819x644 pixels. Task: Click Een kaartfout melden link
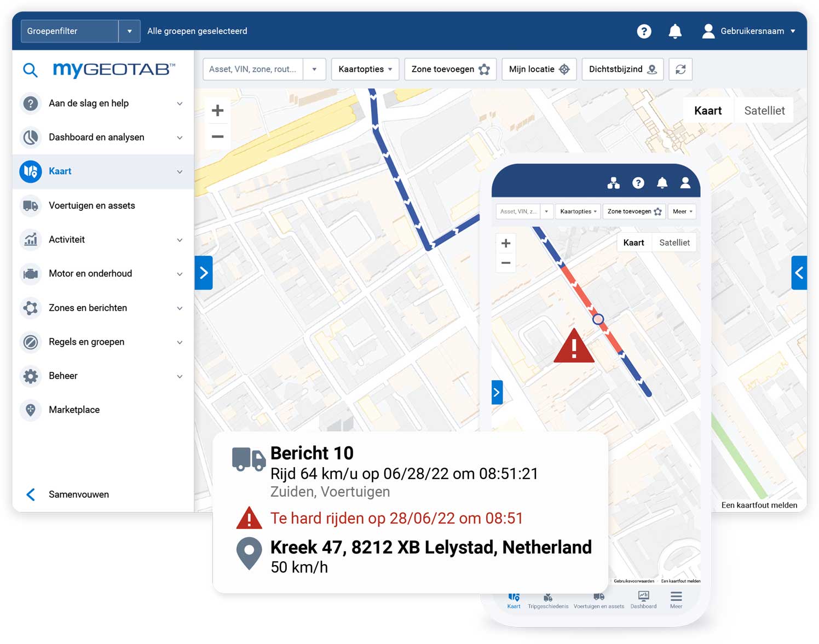[x=759, y=505]
